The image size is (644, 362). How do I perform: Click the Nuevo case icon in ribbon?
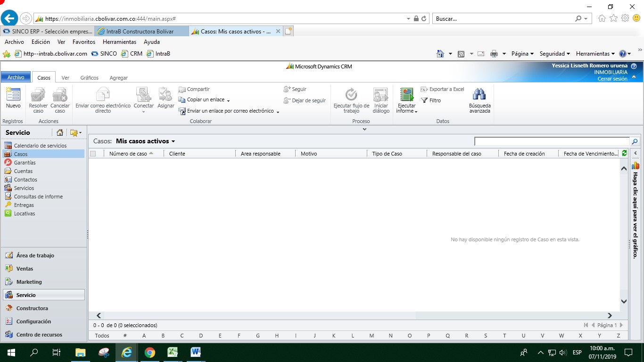coord(13,95)
